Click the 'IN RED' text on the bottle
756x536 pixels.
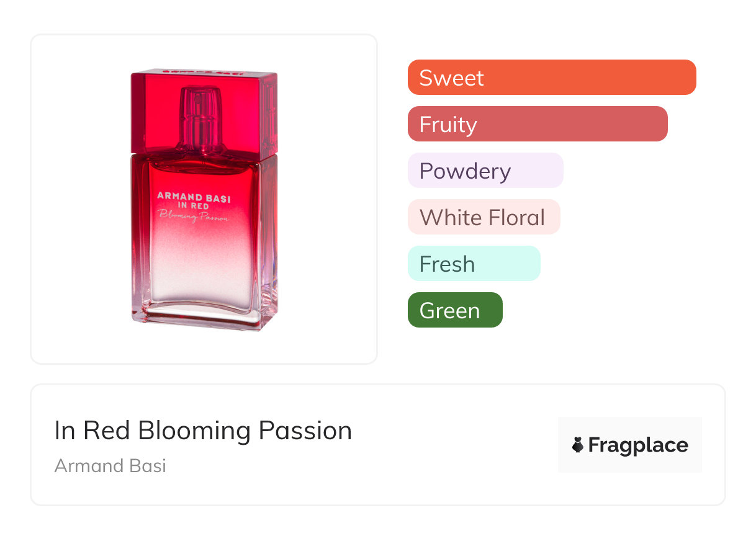(194, 206)
